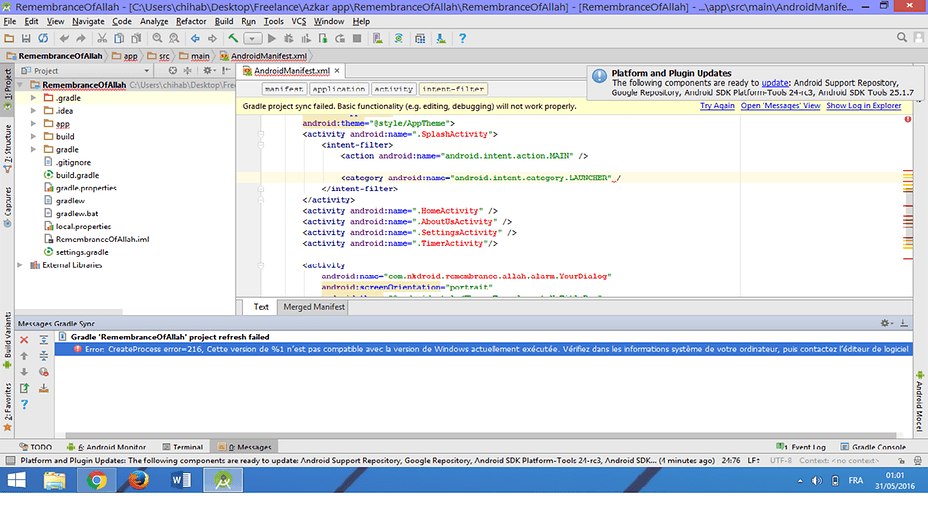The height and width of the screenshot is (521, 928).
Task: Click the Run play icon
Action: tap(272, 38)
